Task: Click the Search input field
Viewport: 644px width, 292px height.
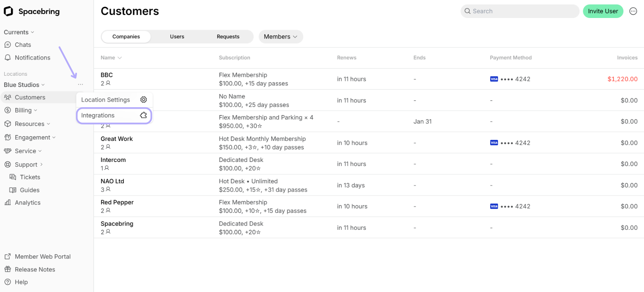Action: [520, 11]
